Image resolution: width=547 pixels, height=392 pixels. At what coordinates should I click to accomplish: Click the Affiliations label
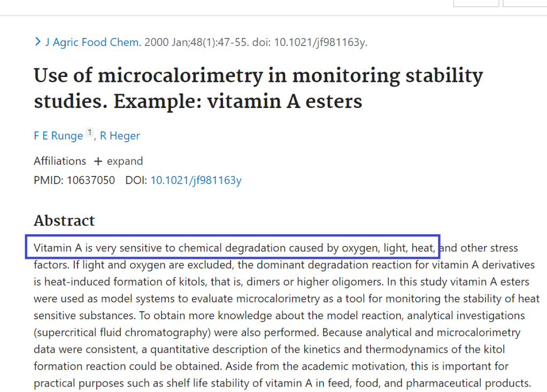coord(60,161)
